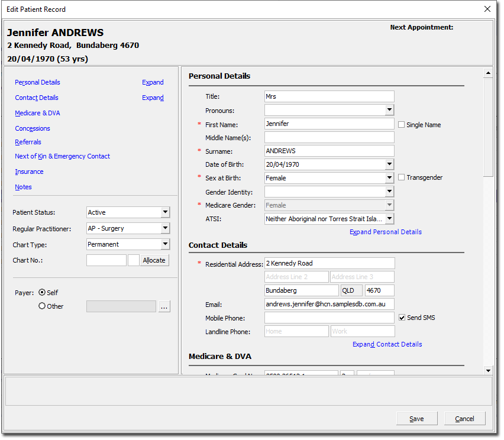Click the Expand Personal Details link
The image size is (504, 440).
pos(385,232)
